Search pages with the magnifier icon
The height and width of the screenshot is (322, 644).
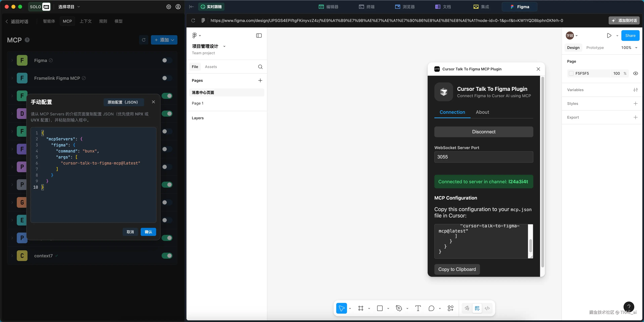(260, 67)
